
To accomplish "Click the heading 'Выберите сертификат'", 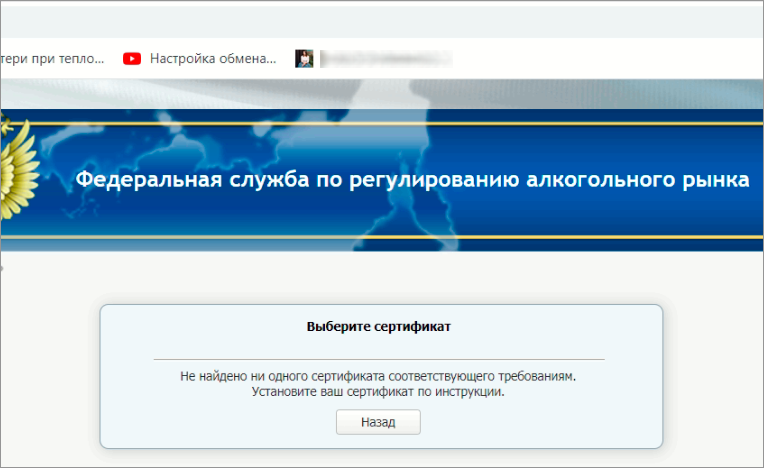I will [379, 326].
